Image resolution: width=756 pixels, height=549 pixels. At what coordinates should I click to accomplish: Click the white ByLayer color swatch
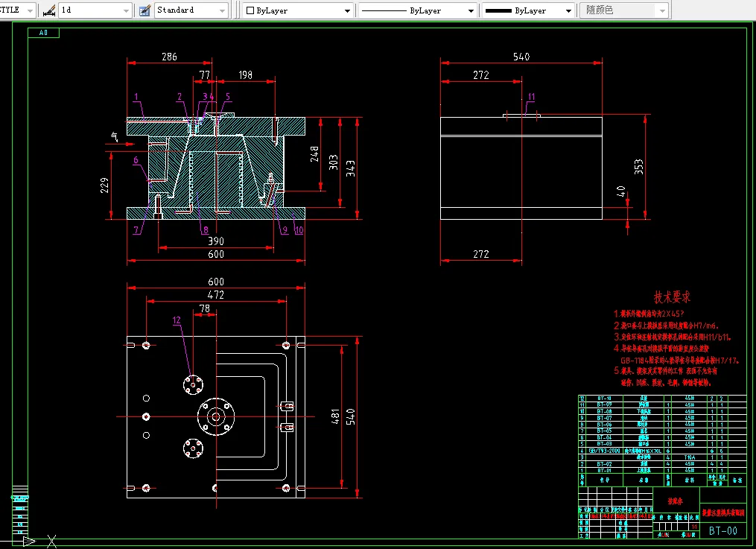250,11
